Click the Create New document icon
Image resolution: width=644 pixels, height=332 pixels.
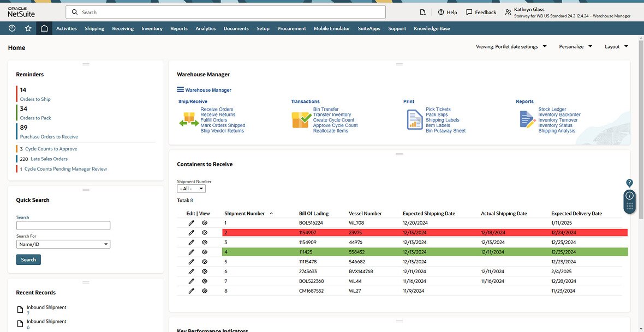point(423,12)
